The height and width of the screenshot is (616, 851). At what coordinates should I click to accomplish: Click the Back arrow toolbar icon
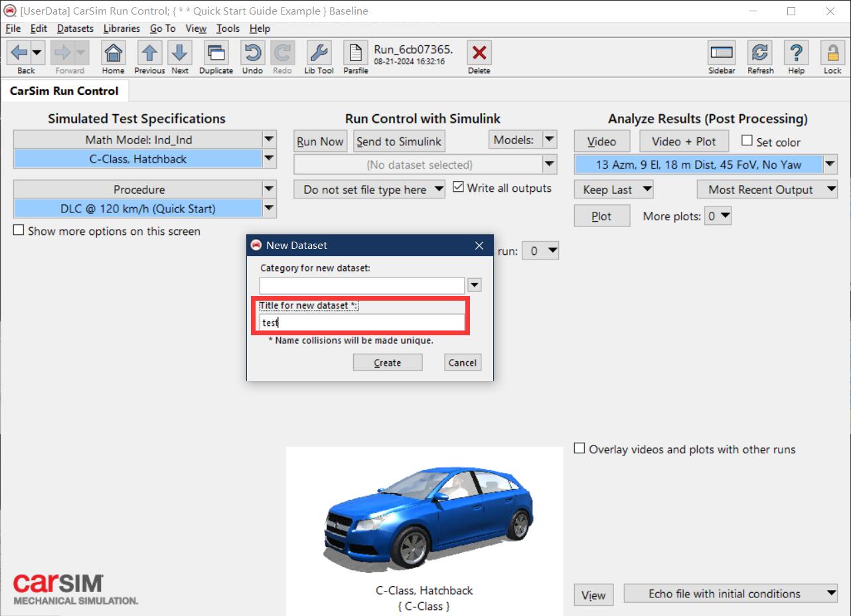point(19,52)
